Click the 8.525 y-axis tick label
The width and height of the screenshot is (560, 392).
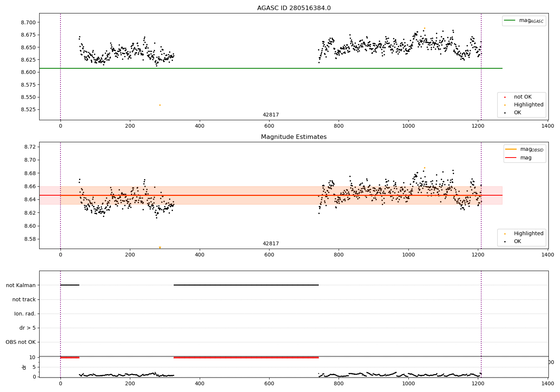pos(28,110)
